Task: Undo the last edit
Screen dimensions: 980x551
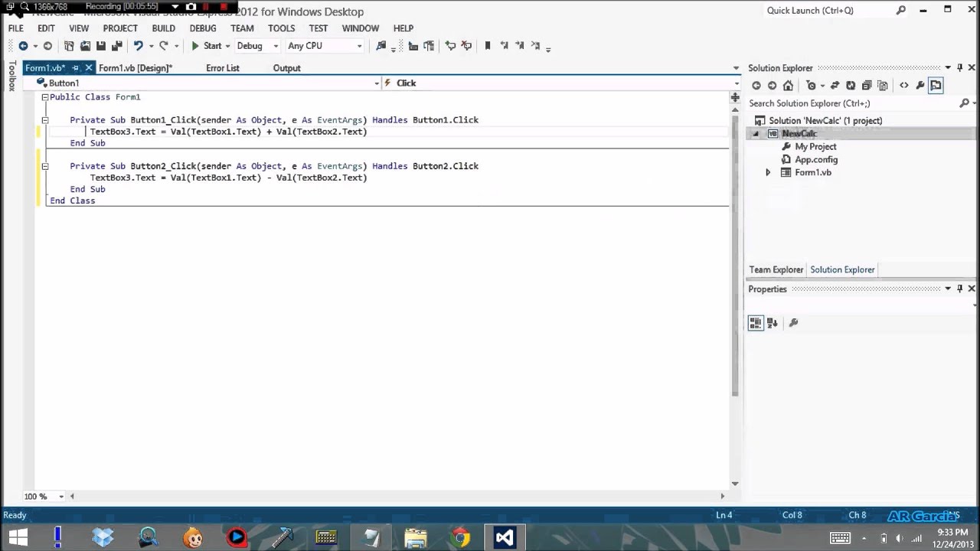Action: coord(138,46)
